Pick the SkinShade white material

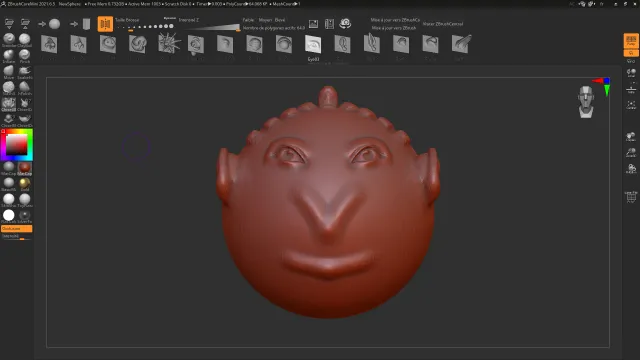click(9, 200)
